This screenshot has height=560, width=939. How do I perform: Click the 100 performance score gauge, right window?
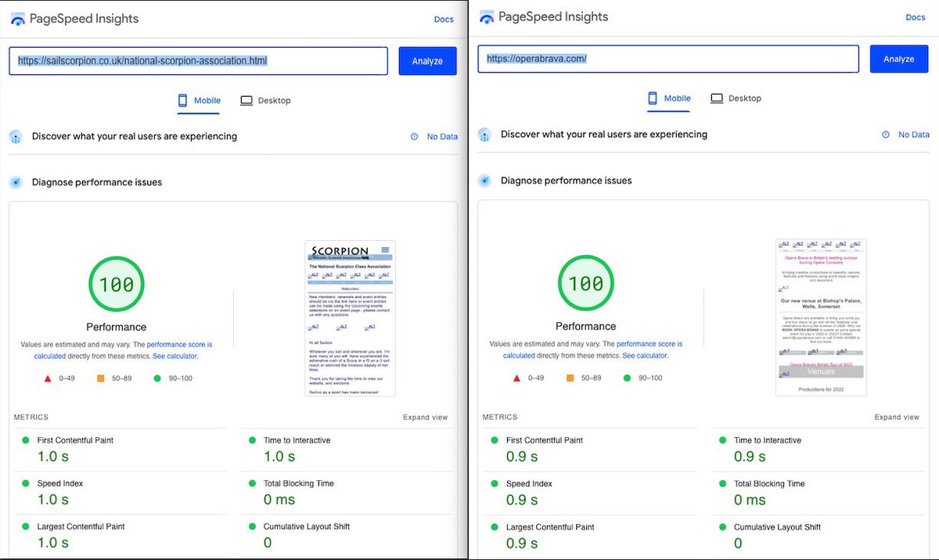(x=586, y=282)
